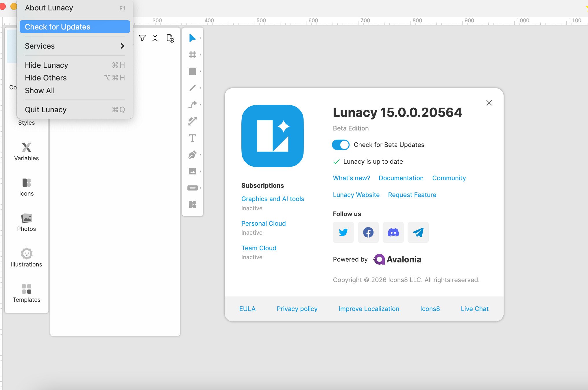Open the Variables sidebar panel

coord(26,152)
